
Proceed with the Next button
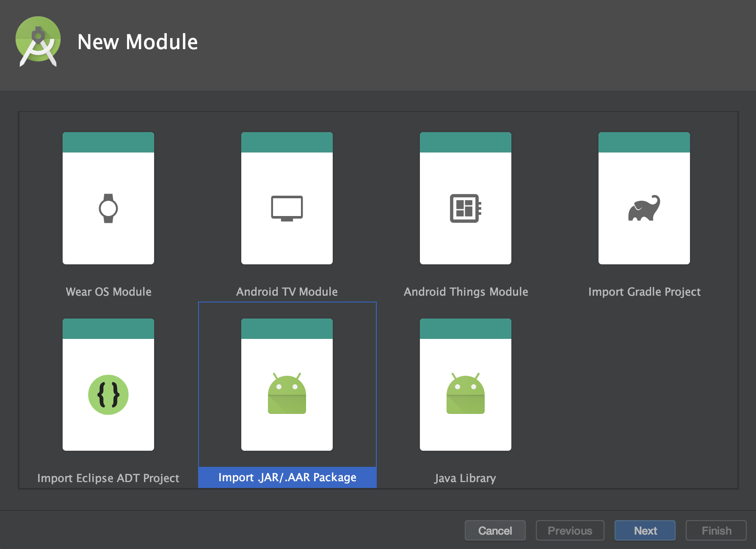645,530
